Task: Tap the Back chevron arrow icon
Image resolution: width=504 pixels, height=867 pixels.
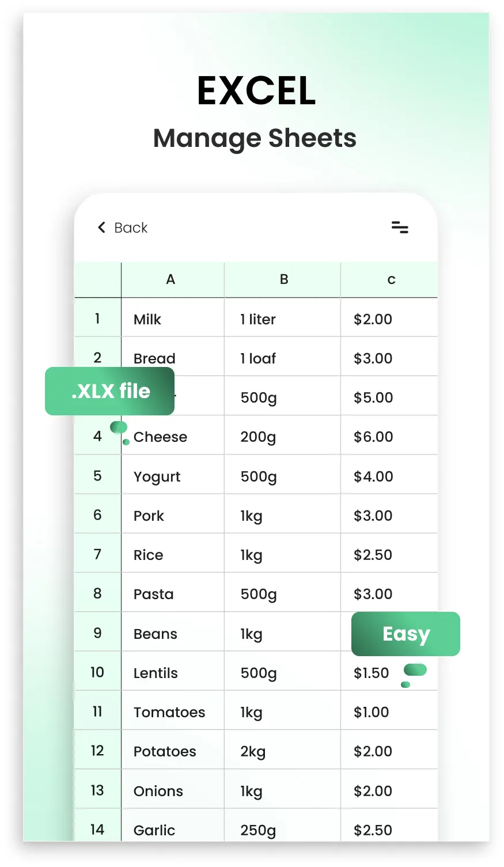Action: coord(101,228)
